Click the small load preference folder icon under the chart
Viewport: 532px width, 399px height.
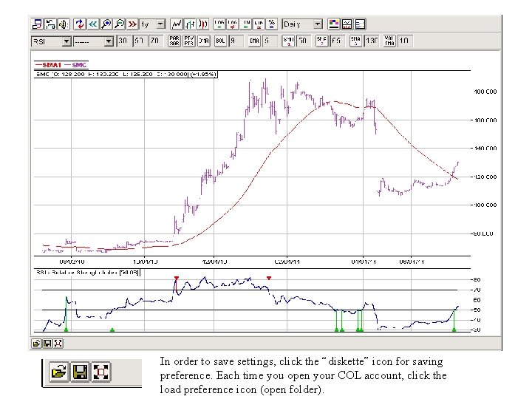click(x=36, y=344)
